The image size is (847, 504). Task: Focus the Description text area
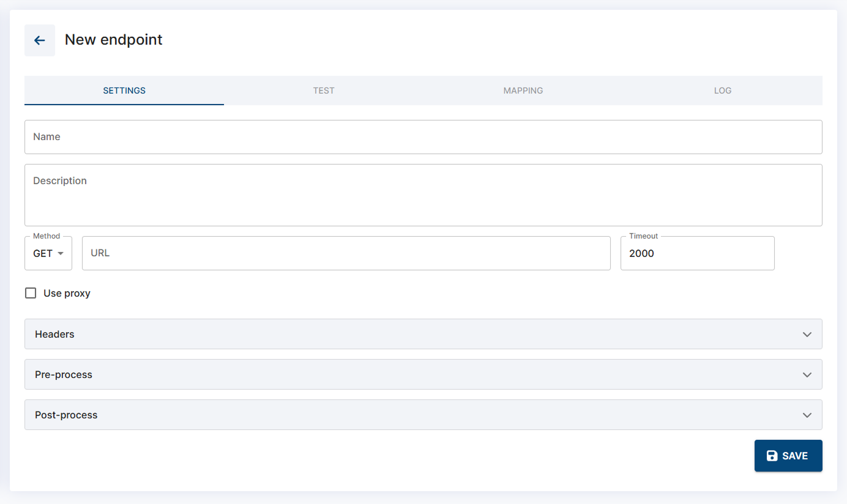tap(422, 195)
